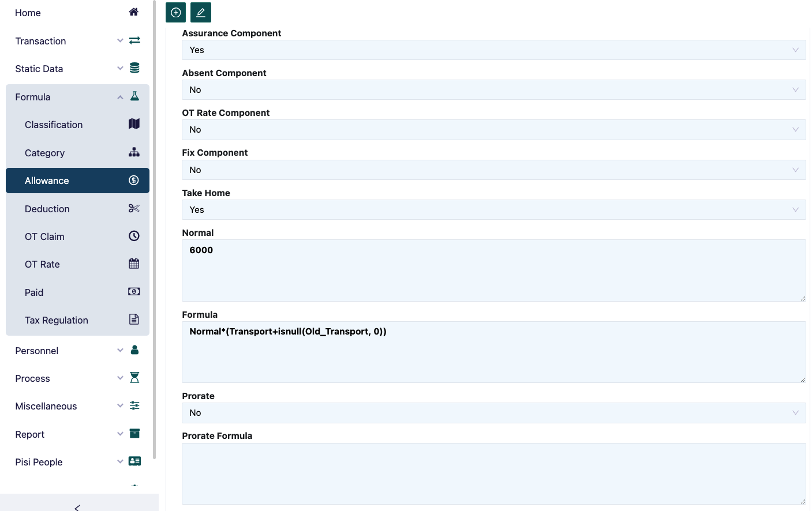Select the Deduction scissors icon
812x511 pixels.
[134, 208]
